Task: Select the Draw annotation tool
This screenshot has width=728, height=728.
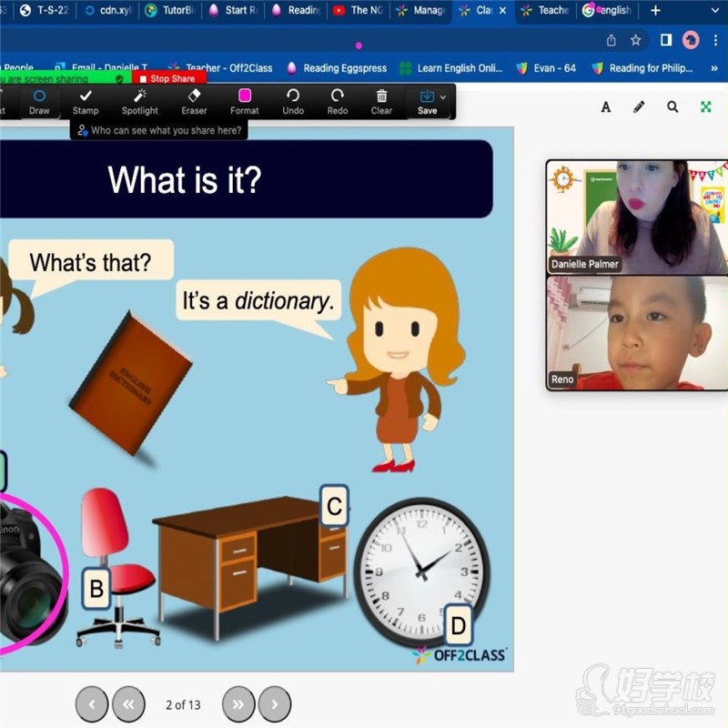Action: (x=39, y=101)
